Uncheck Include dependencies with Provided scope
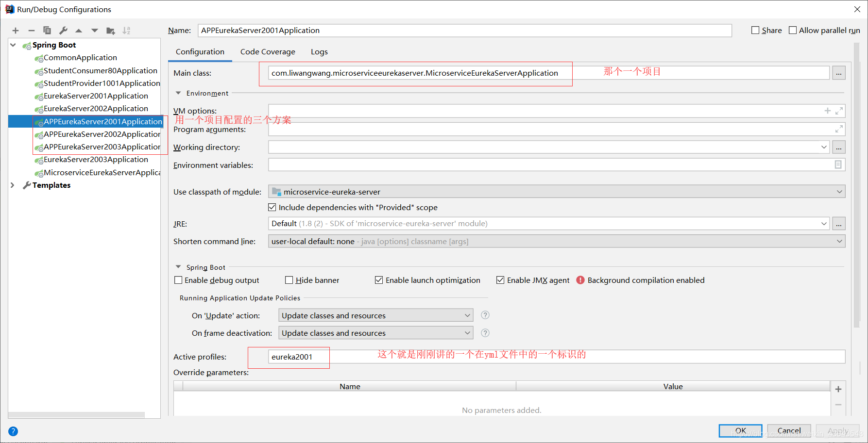Viewport: 868px width, 443px height. (272, 207)
